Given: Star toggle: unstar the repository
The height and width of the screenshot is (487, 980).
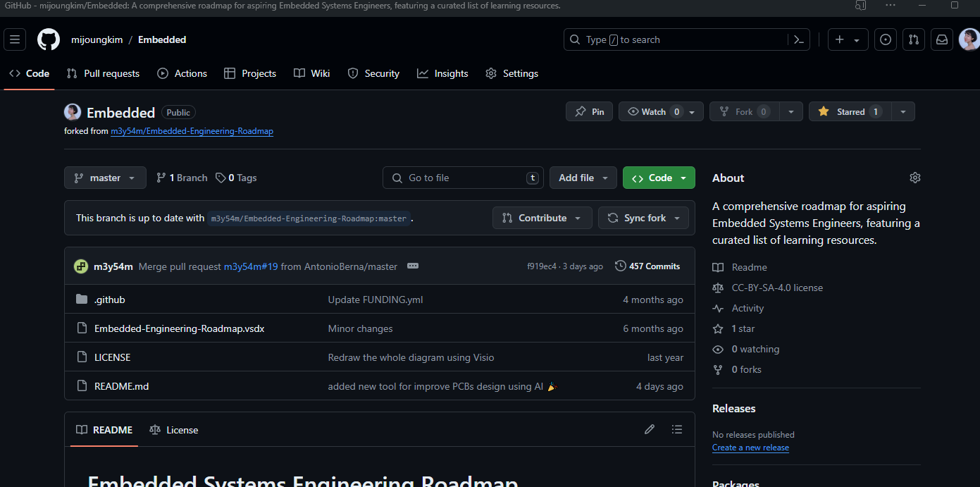Looking at the screenshot, I should click(x=850, y=111).
